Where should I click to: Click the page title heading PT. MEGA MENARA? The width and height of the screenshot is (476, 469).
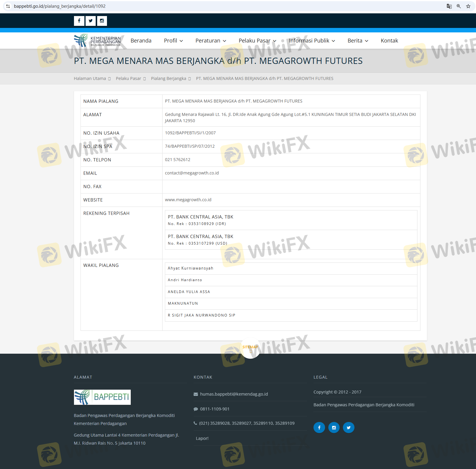[x=218, y=61]
